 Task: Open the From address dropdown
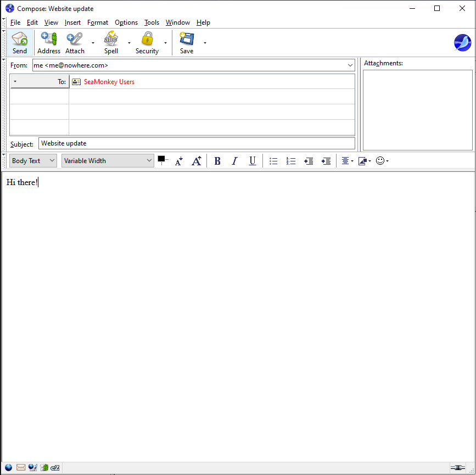[350, 65]
